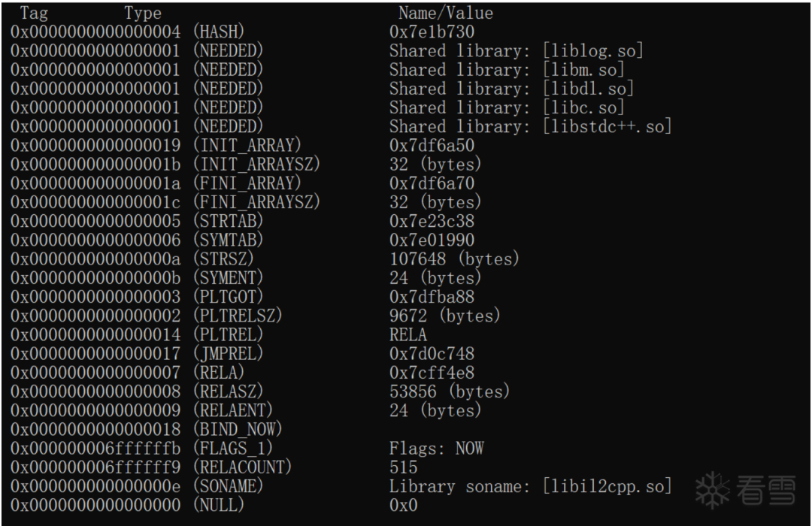Click the RELASZ value 53856 bytes
Screen dimensions: 812x526
(450, 391)
